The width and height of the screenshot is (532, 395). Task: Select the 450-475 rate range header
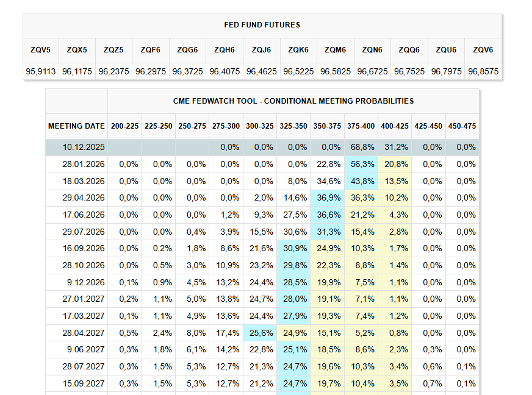coord(462,126)
